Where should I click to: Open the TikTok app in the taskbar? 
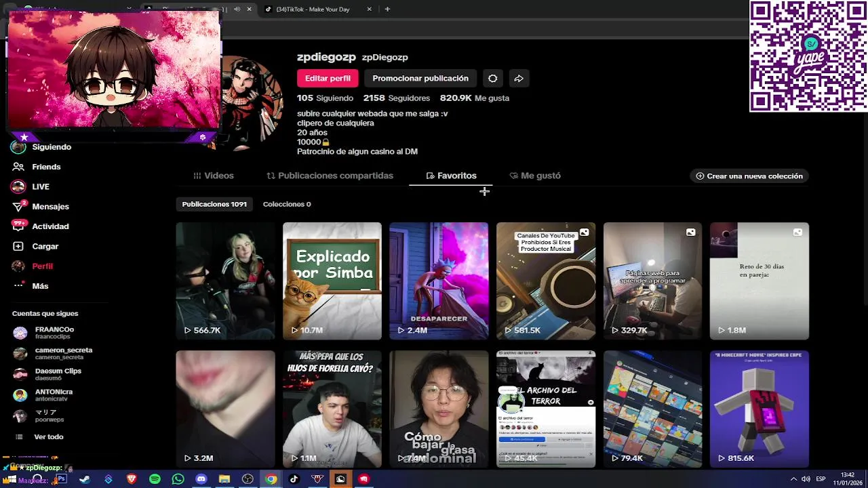294,479
